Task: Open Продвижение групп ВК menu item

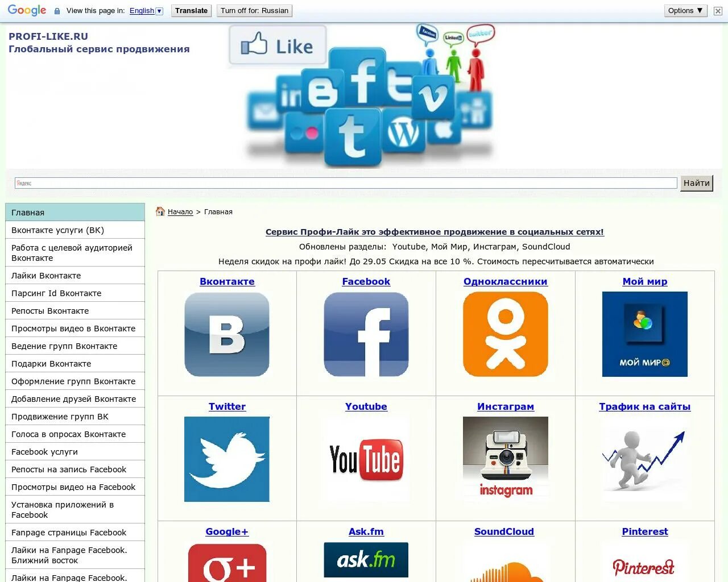Action: pos(75,417)
